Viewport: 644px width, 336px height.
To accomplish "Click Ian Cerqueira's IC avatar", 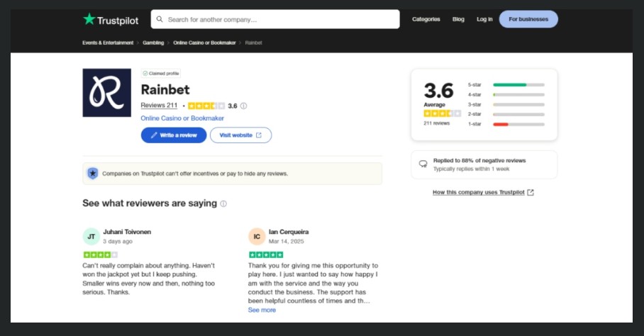I will pos(257,236).
